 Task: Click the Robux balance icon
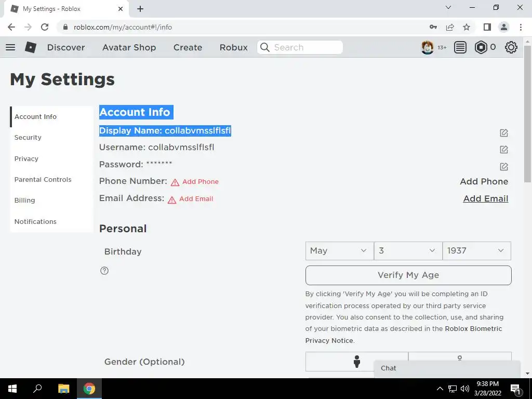pos(481,47)
